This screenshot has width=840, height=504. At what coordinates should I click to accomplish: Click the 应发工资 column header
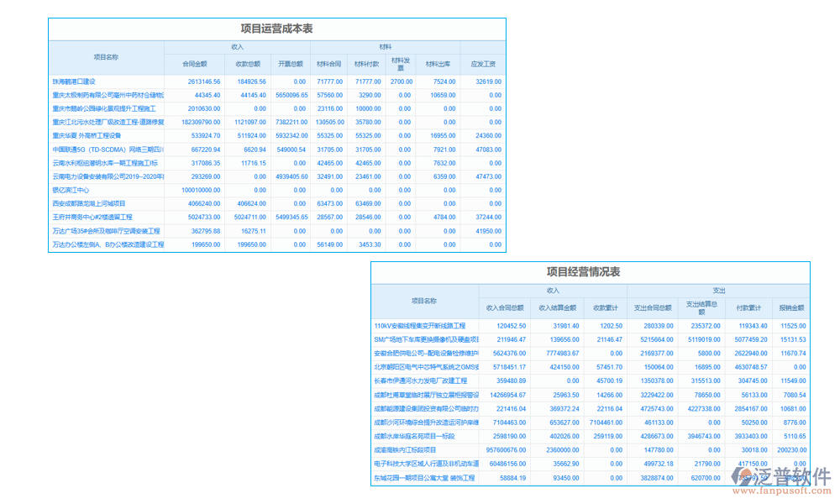pos(483,65)
